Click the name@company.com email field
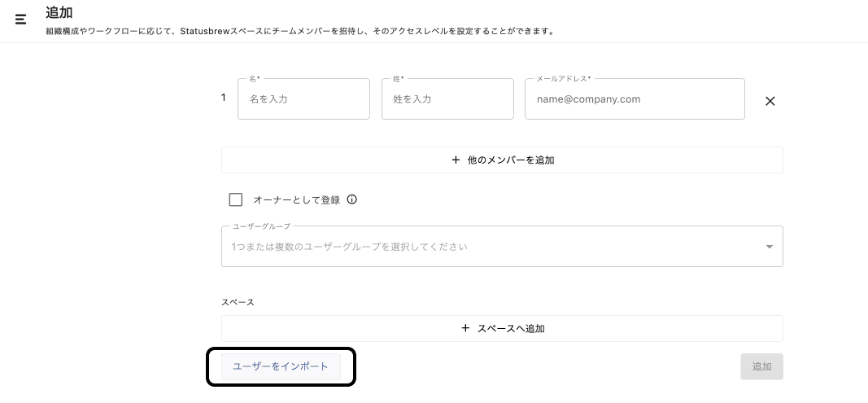868x403 pixels. pos(635,99)
